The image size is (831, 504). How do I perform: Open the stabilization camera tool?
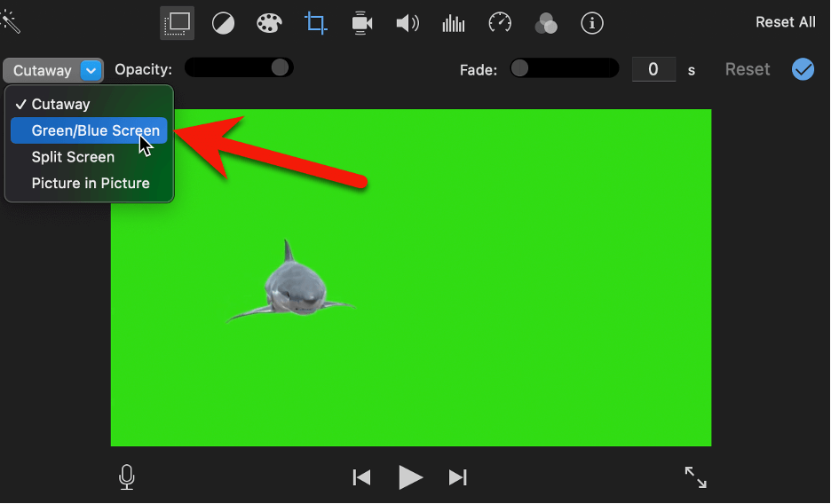pos(361,24)
